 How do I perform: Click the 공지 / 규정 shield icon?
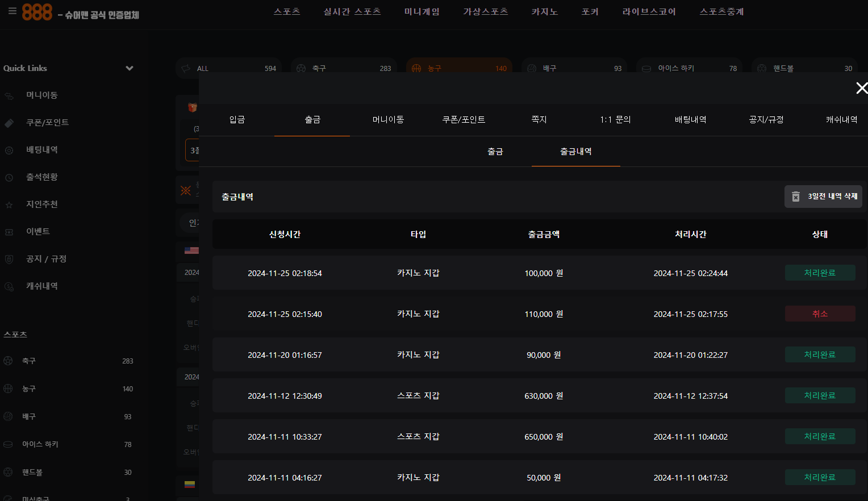[9, 259]
